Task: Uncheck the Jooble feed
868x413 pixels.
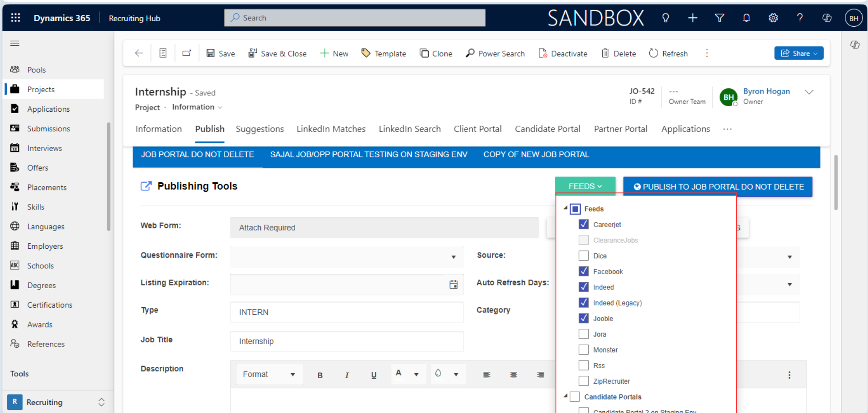Action: coord(584,318)
